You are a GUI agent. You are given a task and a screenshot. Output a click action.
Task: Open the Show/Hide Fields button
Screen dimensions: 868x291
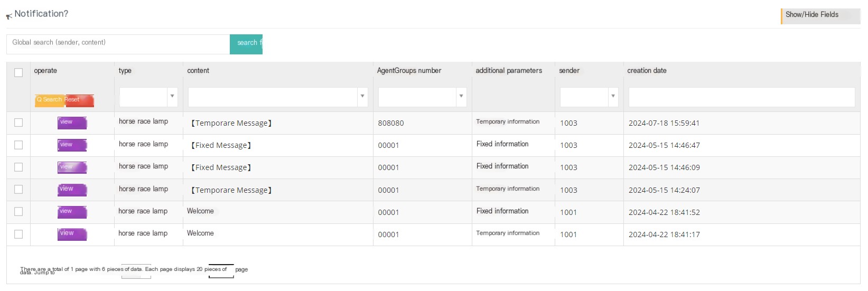(820, 16)
